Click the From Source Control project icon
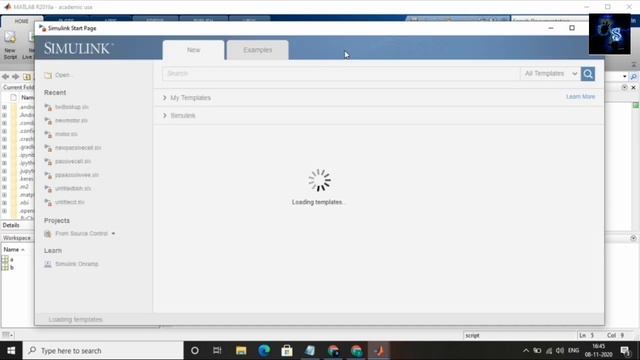This screenshot has height=360, width=640. 48,233
